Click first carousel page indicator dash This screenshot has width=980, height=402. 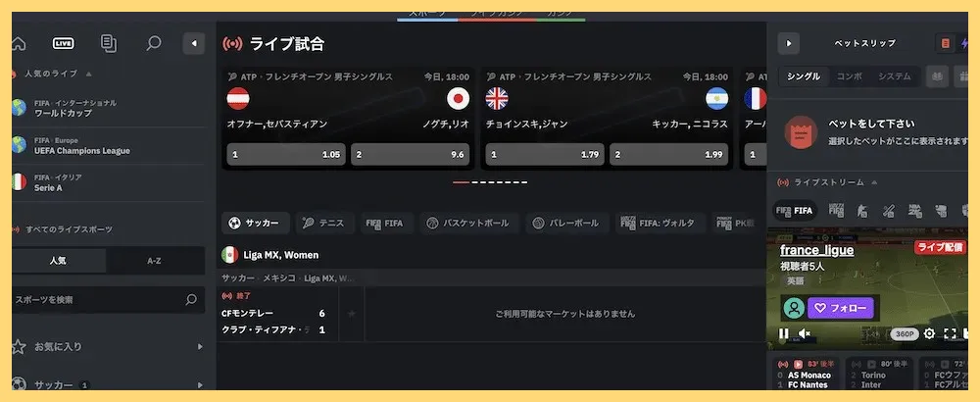tap(461, 182)
